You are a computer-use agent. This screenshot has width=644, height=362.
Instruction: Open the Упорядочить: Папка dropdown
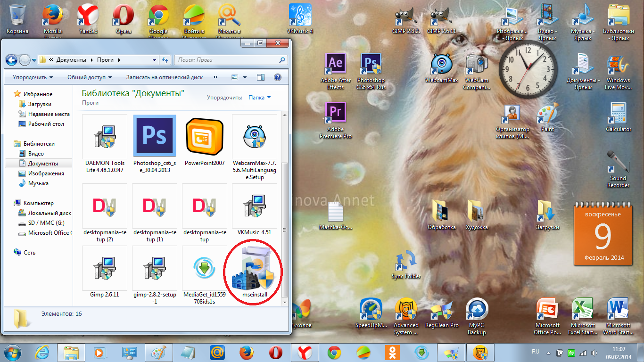pos(260,98)
